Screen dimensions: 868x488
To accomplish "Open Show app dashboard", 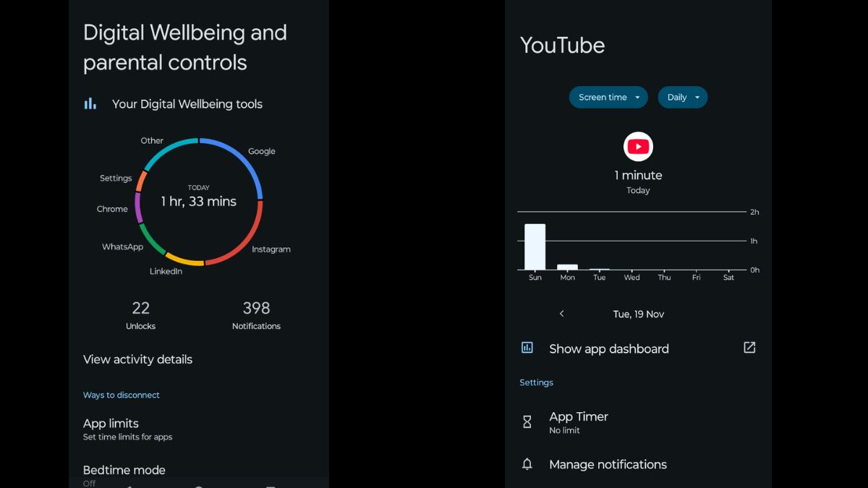I will click(608, 348).
